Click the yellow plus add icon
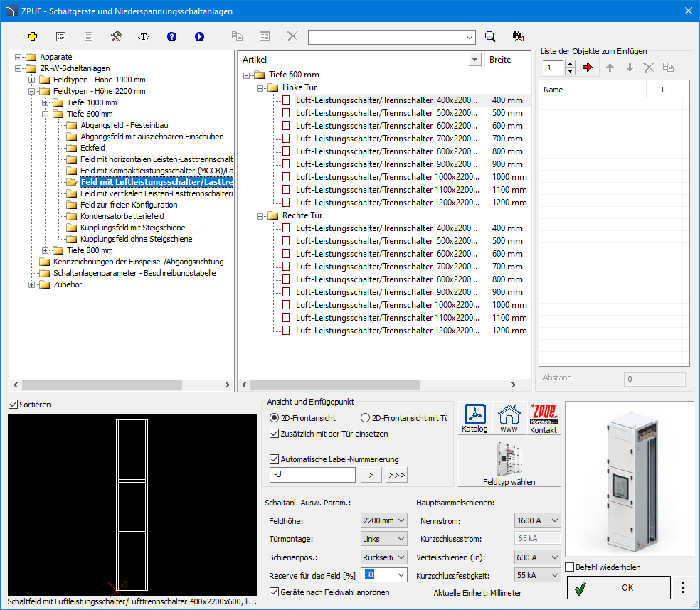700x610 pixels. [33, 36]
